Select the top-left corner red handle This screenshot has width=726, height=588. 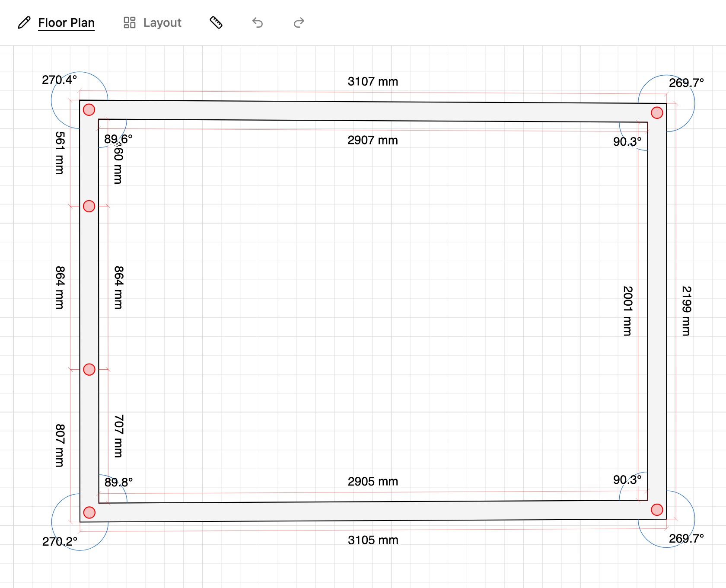click(x=89, y=110)
